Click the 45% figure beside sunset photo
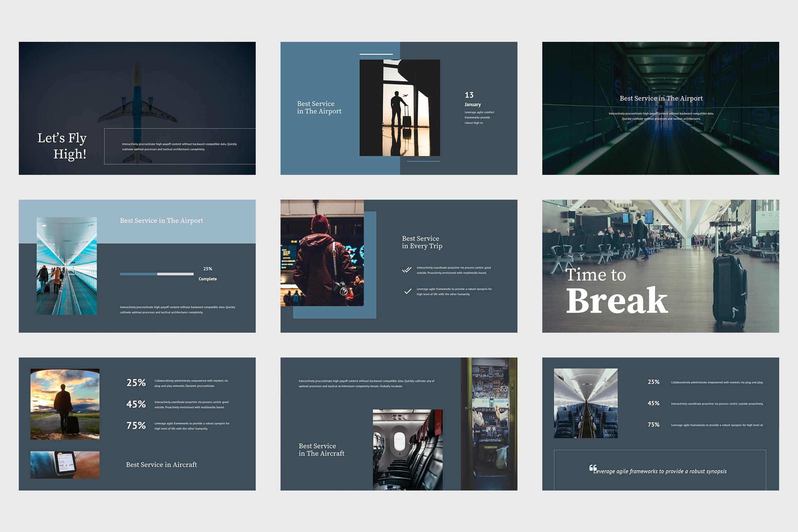Screen dimensions: 798x532 pyautogui.click(x=136, y=404)
